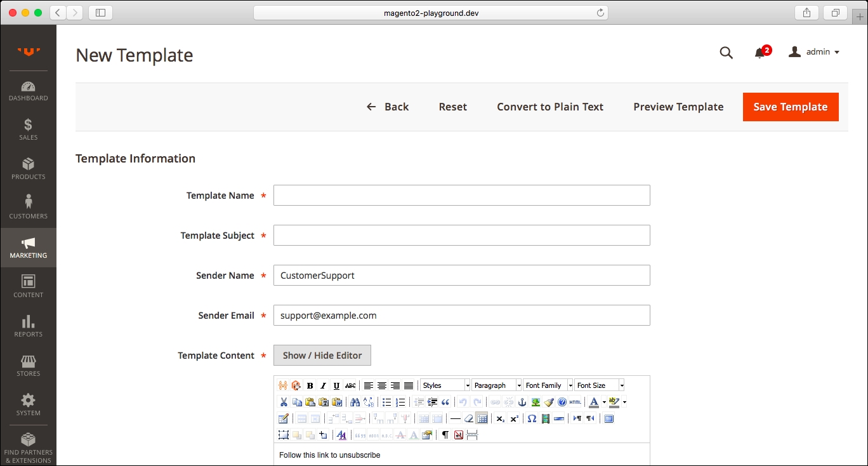
Task: Open the highlight color picker arrow
Action: (x=624, y=402)
